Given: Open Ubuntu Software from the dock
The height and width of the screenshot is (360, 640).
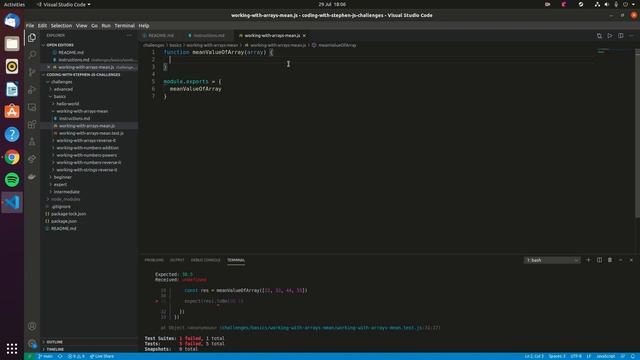Looking at the screenshot, I should (12, 111).
